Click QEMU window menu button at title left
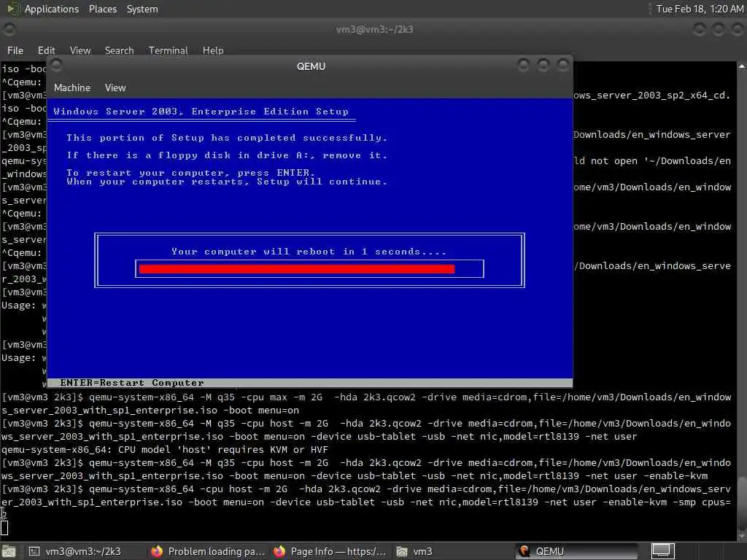 point(56,64)
